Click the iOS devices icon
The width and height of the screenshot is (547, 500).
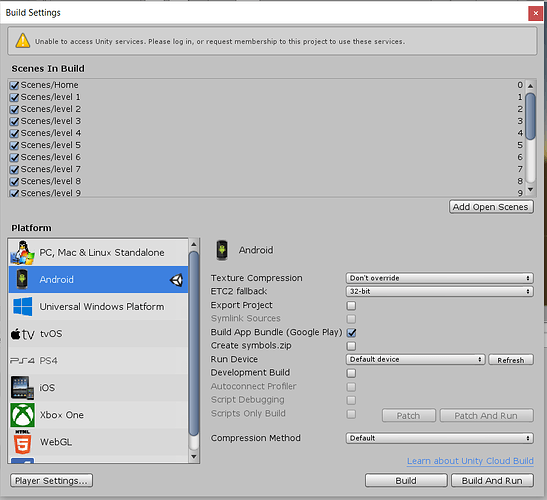point(22,387)
